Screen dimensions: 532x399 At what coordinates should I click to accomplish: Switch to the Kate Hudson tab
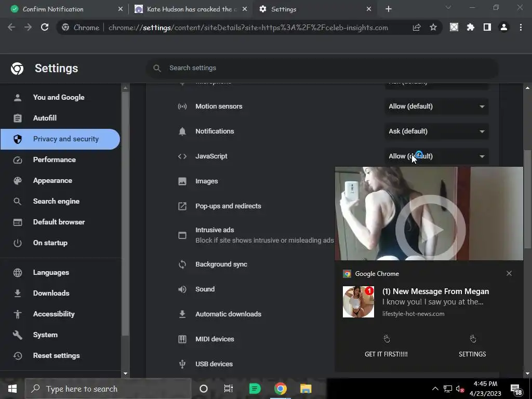(x=190, y=9)
